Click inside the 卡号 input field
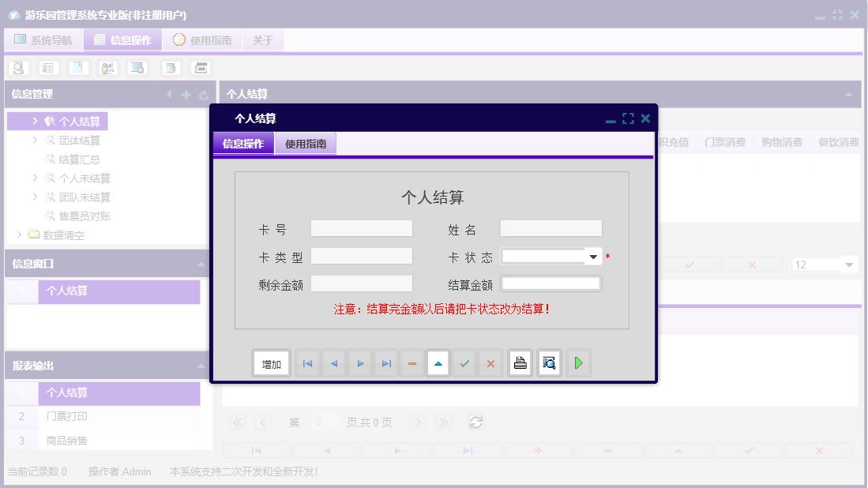Viewport: 868px width, 488px height. [x=361, y=228]
